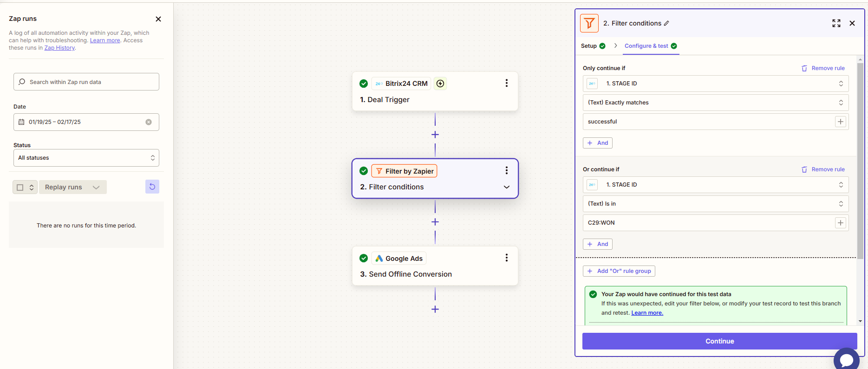Expand the filter panel to full screen
The height and width of the screenshot is (369, 868).
[836, 23]
